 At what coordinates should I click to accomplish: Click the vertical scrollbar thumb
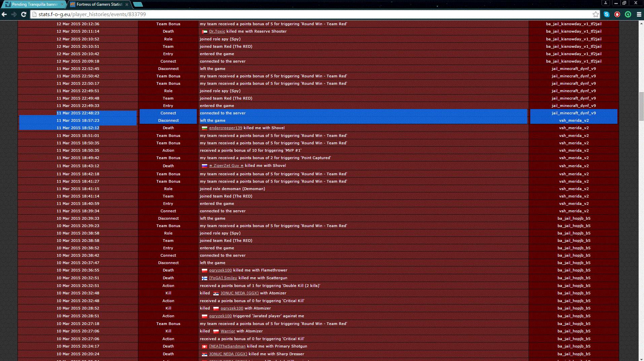point(641,106)
